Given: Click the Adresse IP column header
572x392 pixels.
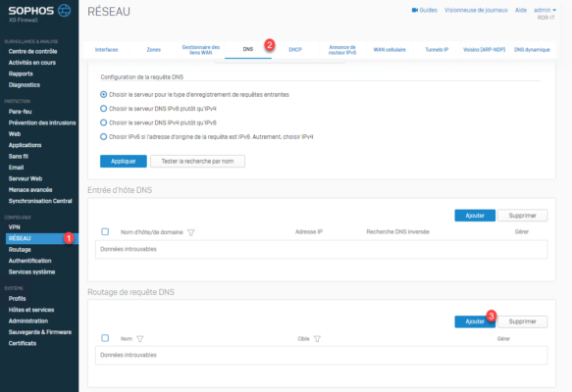Looking at the screenshot, I should (309, 232).
